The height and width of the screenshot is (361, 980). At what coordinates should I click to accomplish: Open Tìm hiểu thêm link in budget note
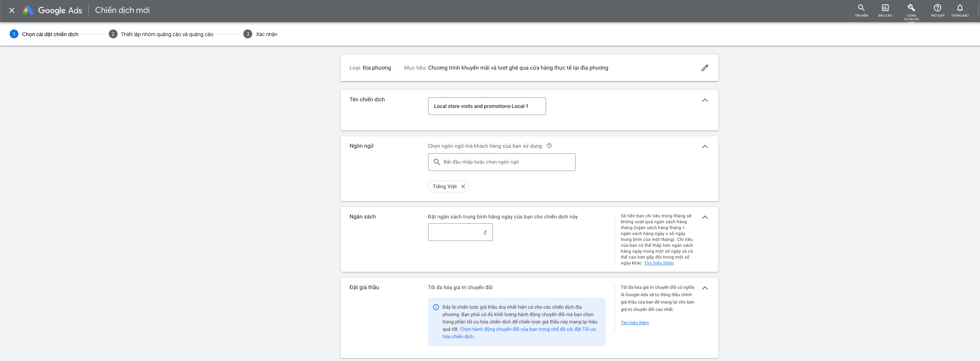658,263
